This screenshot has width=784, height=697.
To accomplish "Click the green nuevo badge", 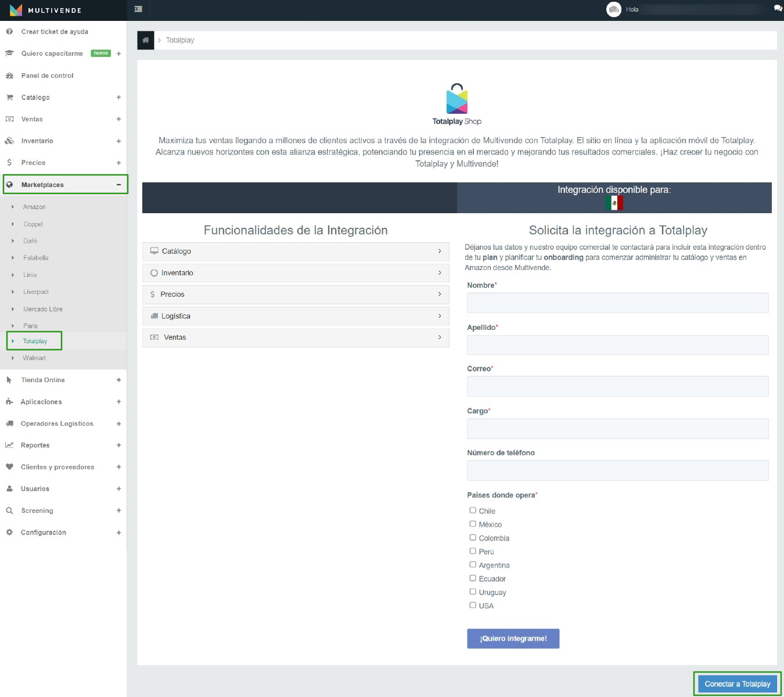I will tap(101, 53).
